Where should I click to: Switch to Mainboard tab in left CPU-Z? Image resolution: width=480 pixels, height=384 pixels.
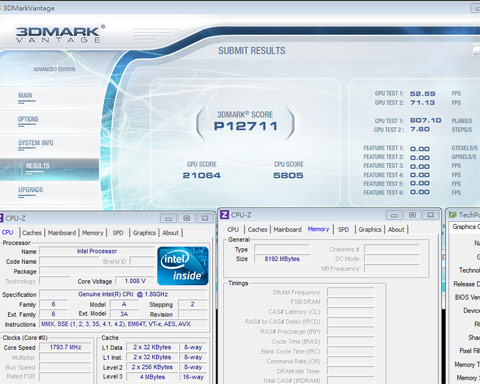[x=62, y=233]
